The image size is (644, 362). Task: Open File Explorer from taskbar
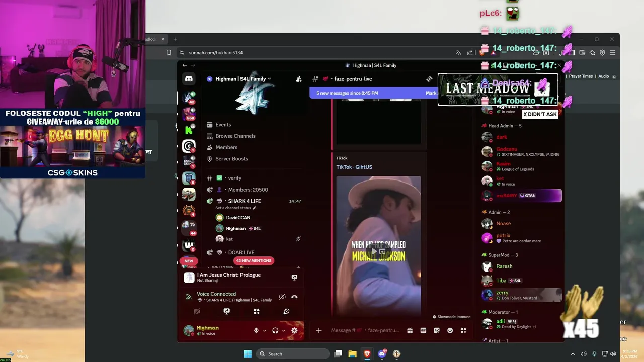coord(352,354)
